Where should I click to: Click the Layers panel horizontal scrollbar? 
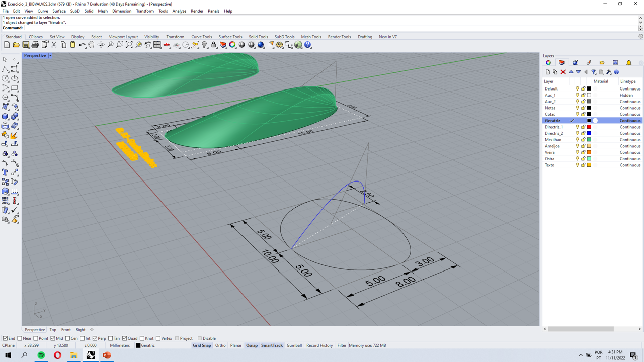[581, 329]
